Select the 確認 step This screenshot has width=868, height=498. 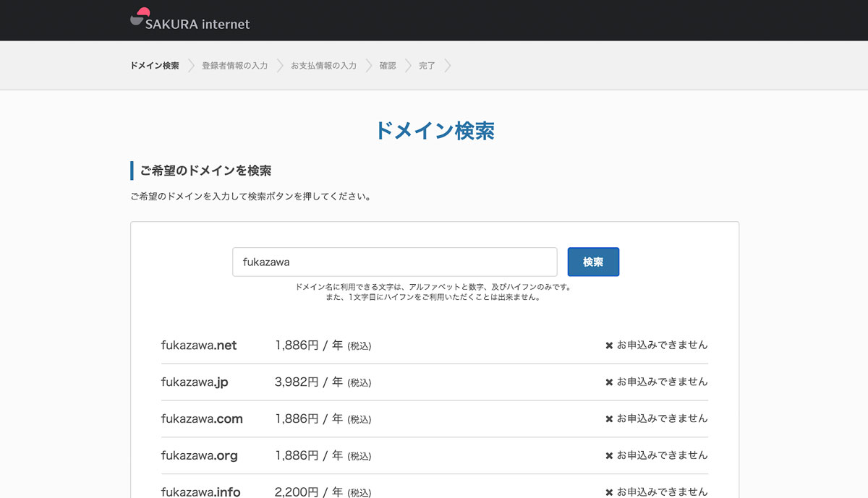(388, 66)
